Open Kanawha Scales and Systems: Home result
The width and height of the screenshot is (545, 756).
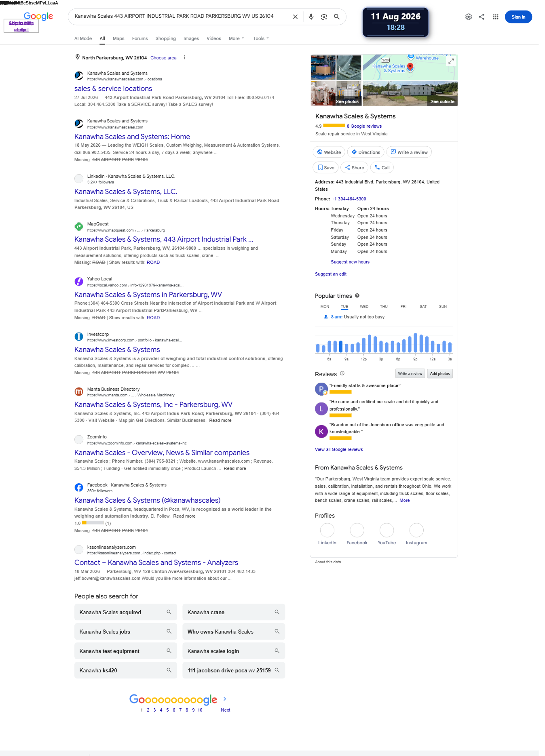(x=132, y=137)
